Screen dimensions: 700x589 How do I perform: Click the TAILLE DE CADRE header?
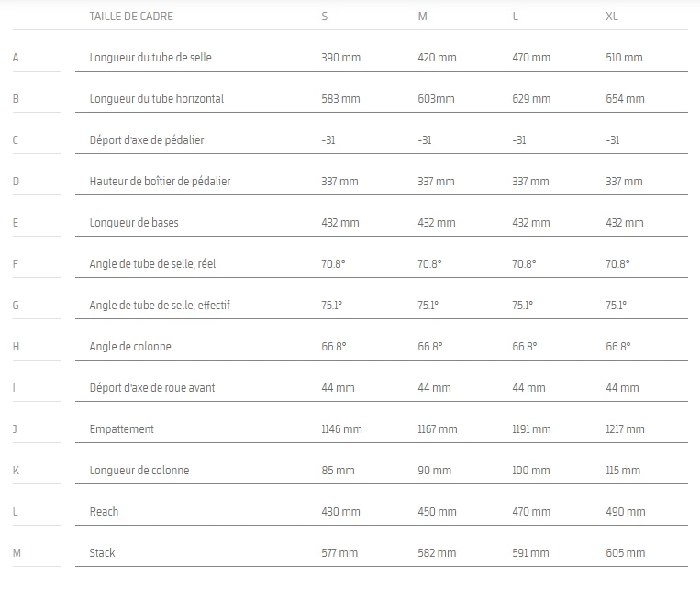coord(131,17)
